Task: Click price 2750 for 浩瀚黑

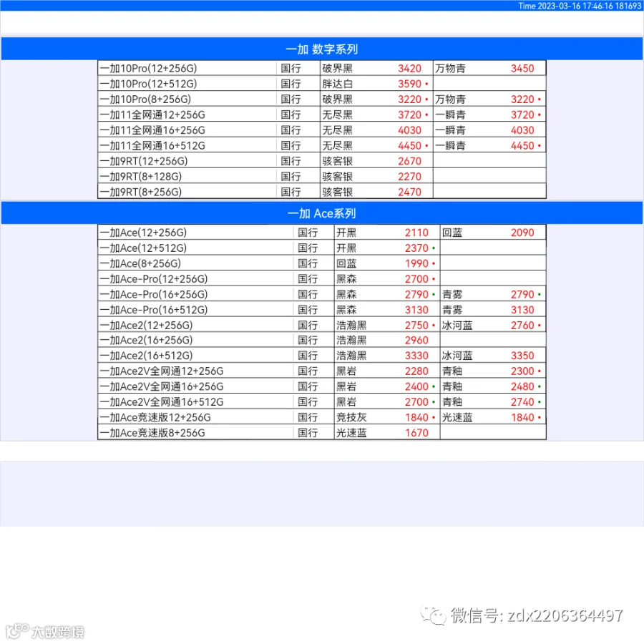Action: 416,326
